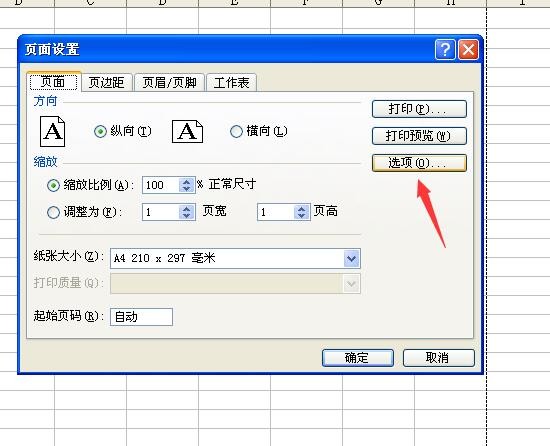Image resolution: width=550 pixels, height=446 pixels.
Task: Click the landscape orientation page icon
Action: point(187,131)
